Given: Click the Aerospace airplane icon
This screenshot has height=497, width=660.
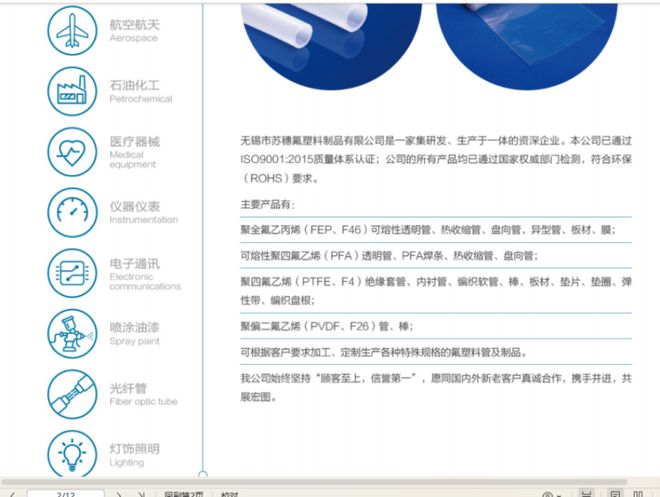Looking at the screenshot, I should pos(72,31).
